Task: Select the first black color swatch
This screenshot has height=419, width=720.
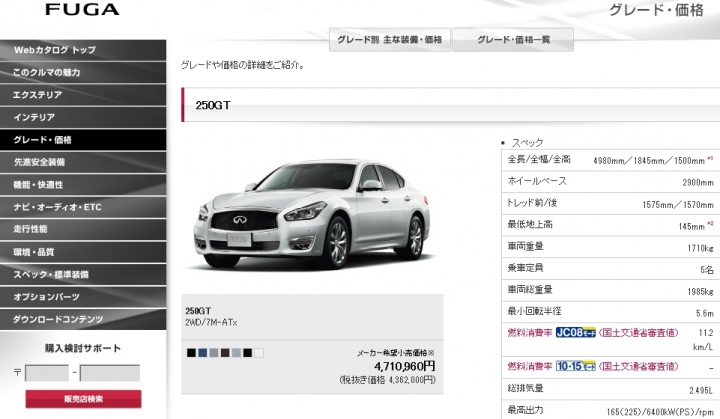Action: 191,353
